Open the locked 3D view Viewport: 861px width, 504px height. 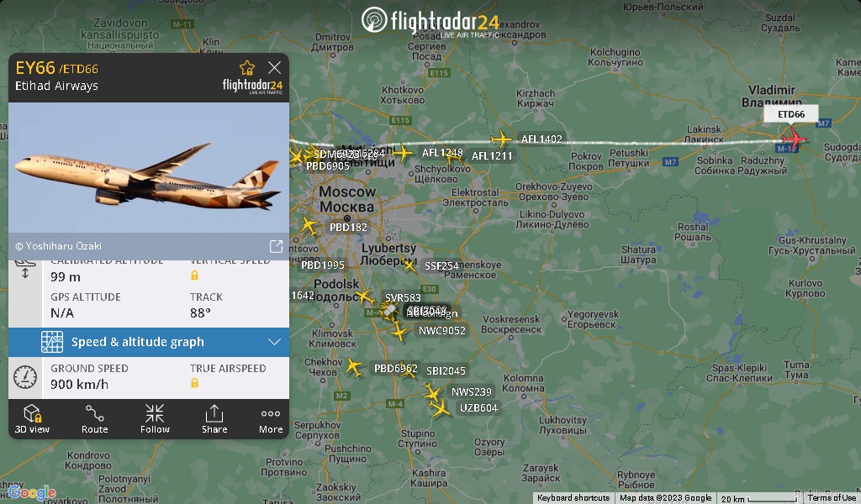click(32, 419)
